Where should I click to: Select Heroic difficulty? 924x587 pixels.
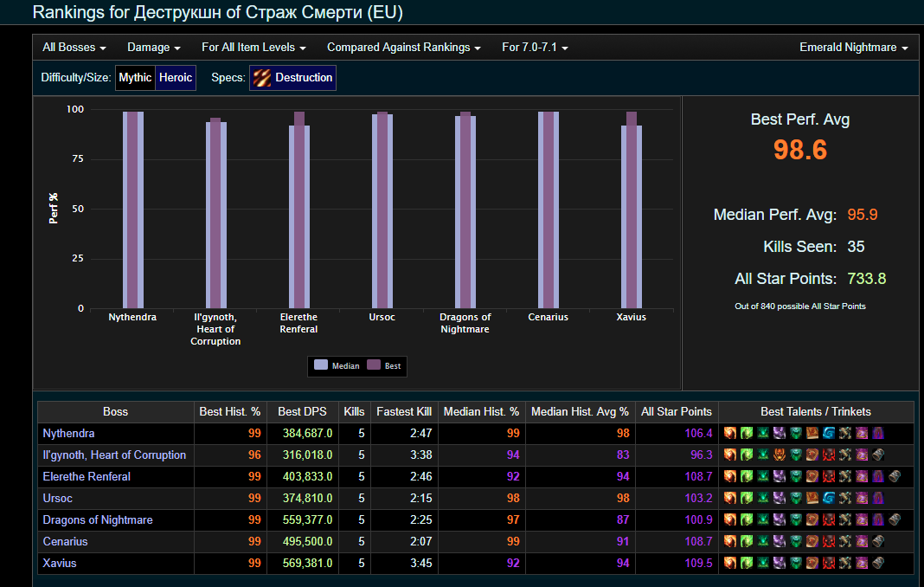176,77
